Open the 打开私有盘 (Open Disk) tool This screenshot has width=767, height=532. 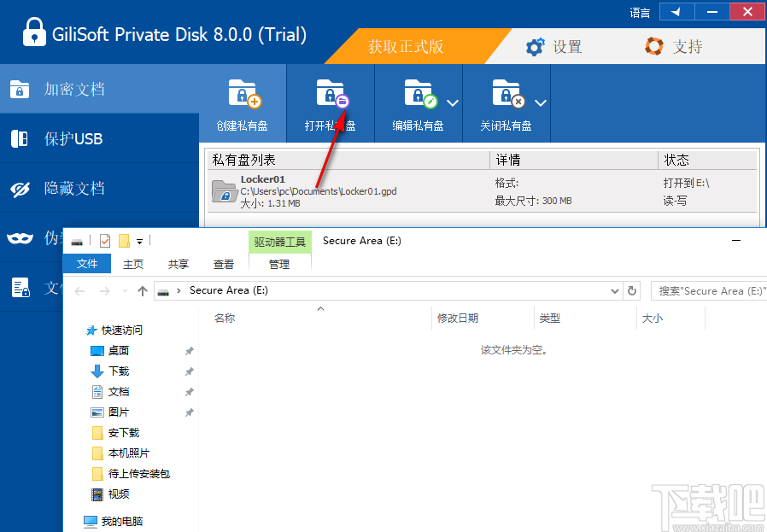coord(330,102)
